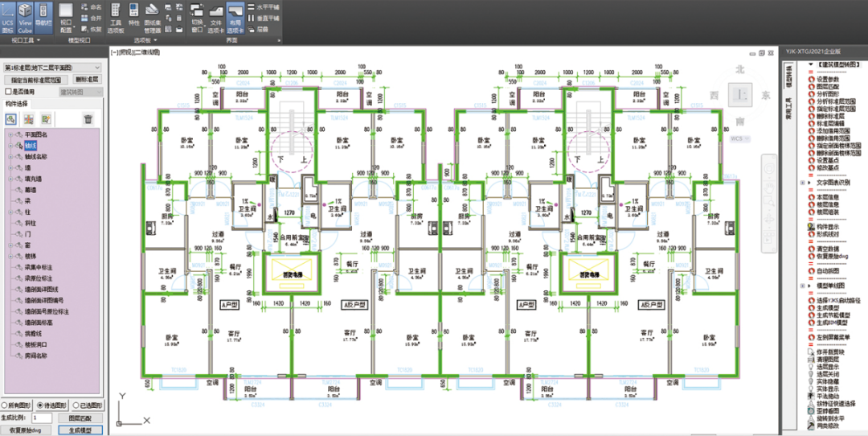The height and width of the screenshot is (436, 868).
Task: Select the 楼板洞口 tree item
Action: click(36, 345)
